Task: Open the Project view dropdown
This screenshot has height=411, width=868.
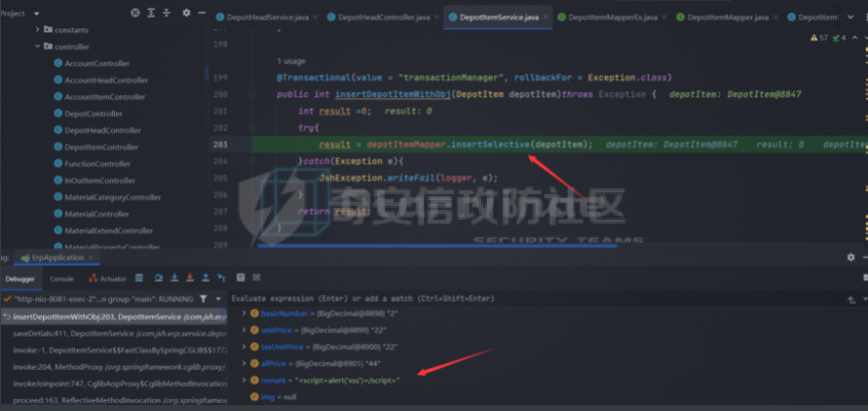Action: click(x=36, y=14)
